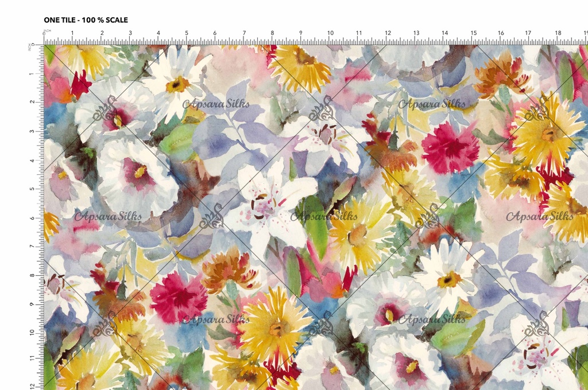Click the swan emblem beside the central white lily
This screenshot has width=588, height=390.
coord(213,216)
